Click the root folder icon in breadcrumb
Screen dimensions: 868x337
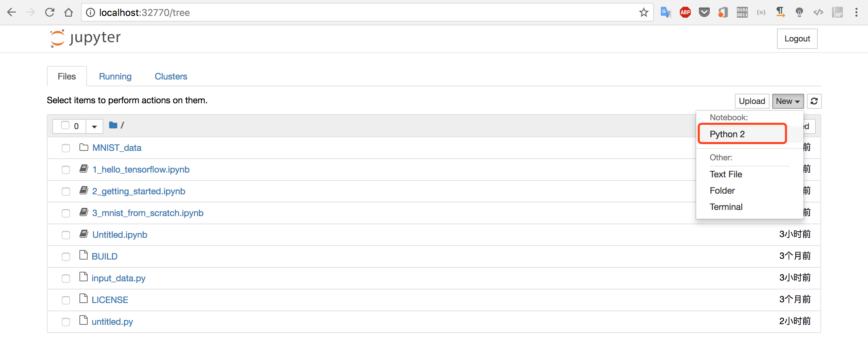(113, 125)
